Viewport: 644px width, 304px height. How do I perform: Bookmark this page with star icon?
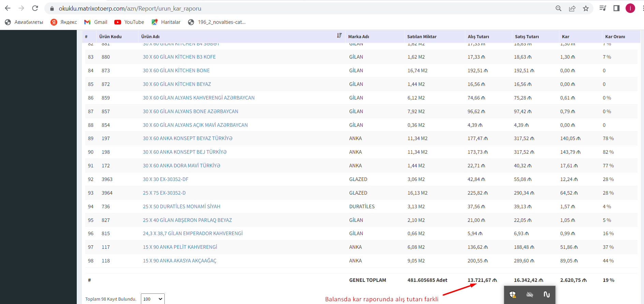point(586,9)
